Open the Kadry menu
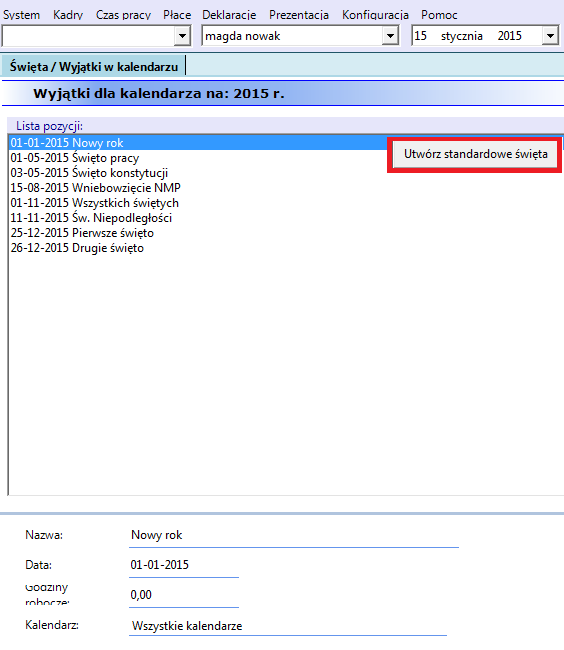Image resolution: width=564 pixels, height=650 pixels. pos(68,15)
